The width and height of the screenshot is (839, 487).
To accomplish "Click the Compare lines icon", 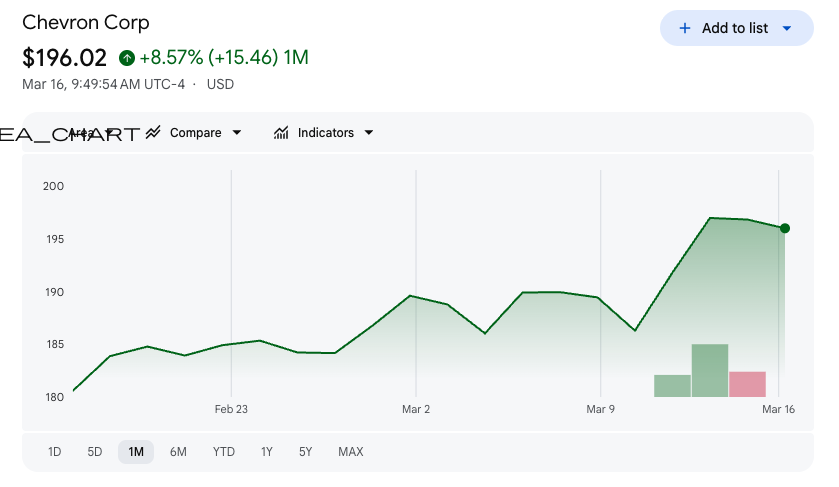I will tap(153, 132).
